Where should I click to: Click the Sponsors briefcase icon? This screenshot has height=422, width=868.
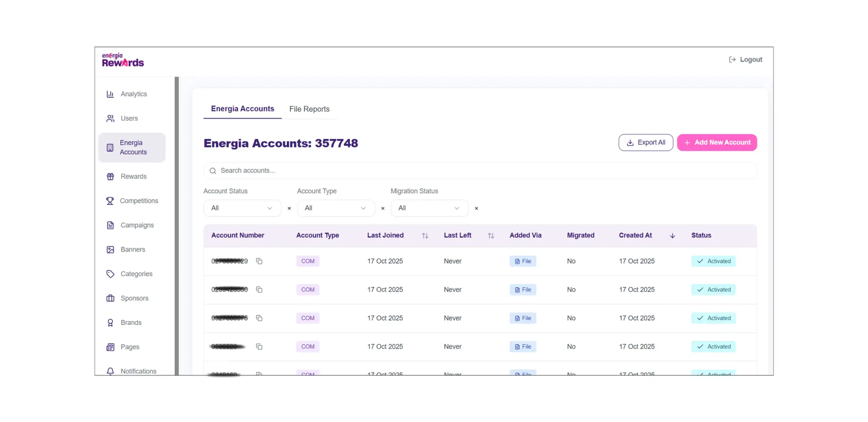110,298
